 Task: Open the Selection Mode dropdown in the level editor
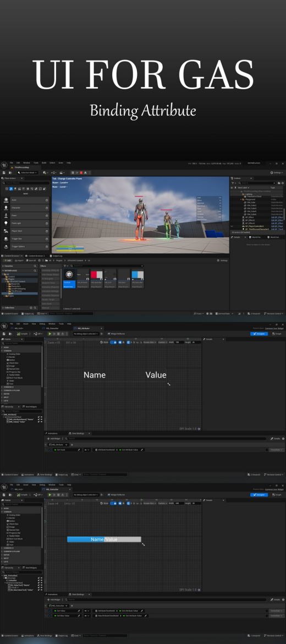(28, 172)
